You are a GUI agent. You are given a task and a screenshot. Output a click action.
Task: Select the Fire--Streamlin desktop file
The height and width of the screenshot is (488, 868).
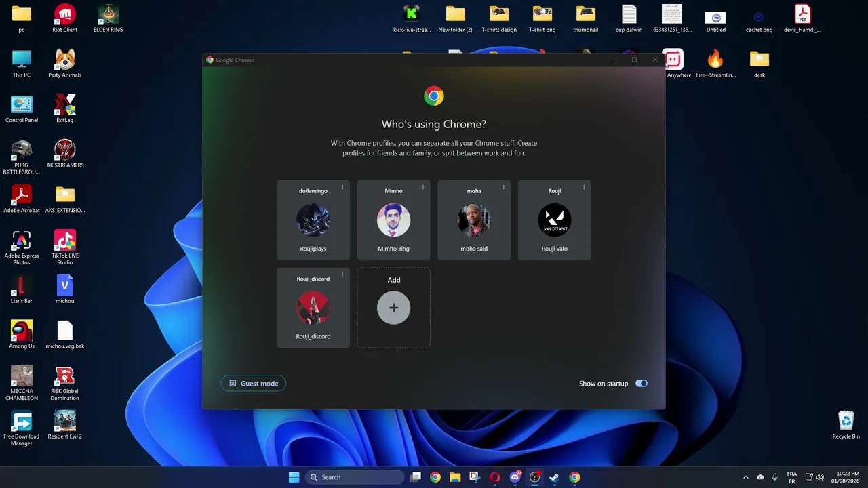(716, 64)
